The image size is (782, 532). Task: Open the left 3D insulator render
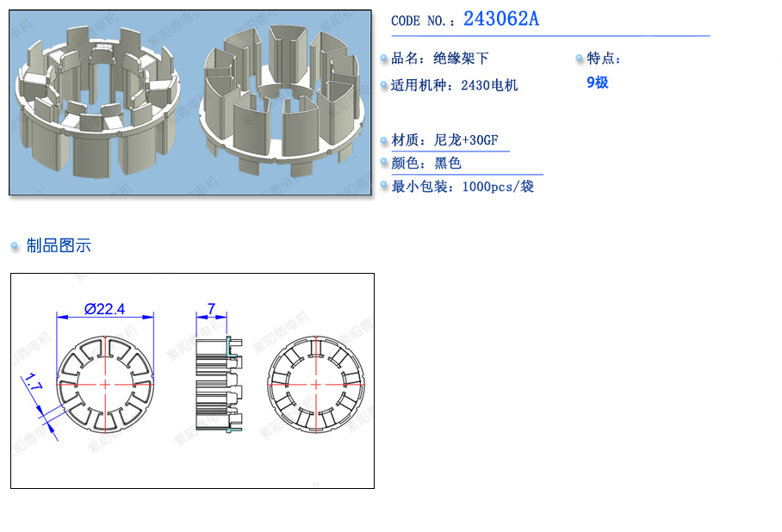click(x=98, y=102)
